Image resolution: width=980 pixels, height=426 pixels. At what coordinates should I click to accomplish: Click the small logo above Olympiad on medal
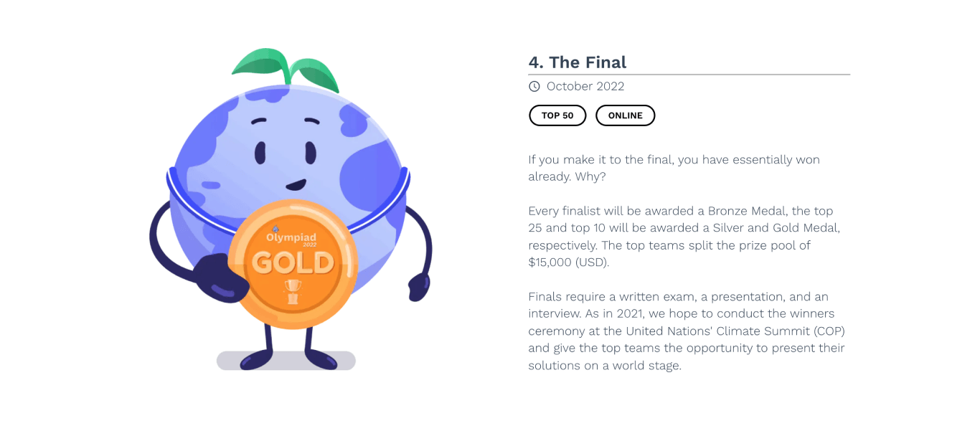pos(275,229)
